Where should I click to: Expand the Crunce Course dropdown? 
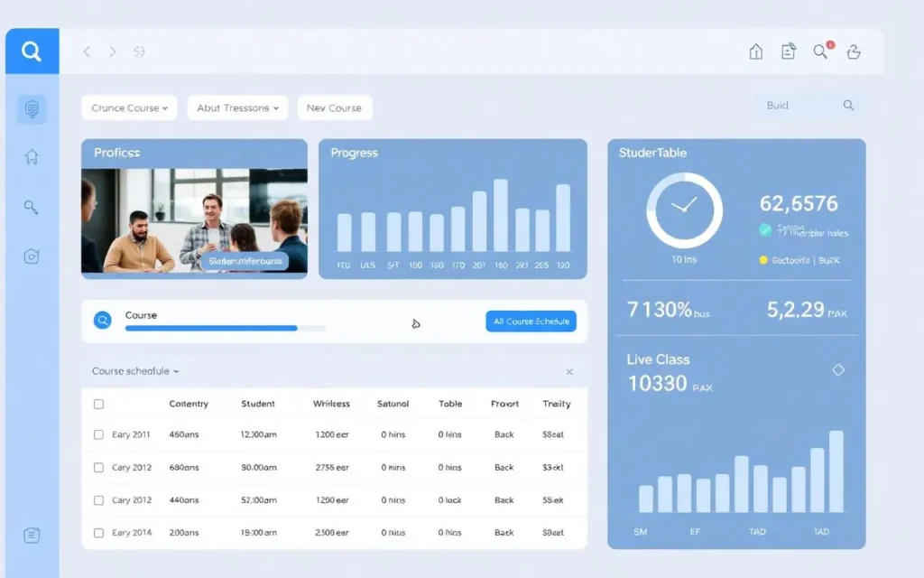click(x=129, y=108)
